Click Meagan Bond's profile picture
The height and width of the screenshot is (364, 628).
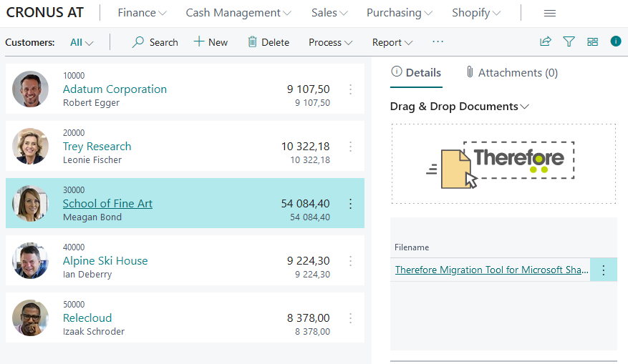pyautogui.click(x=30, y=204)
